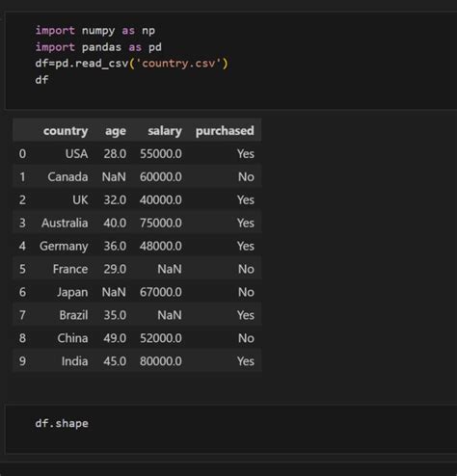Screen dimensions: 457x476
Task: Select the Germany country cell
Action: (64, 247)
